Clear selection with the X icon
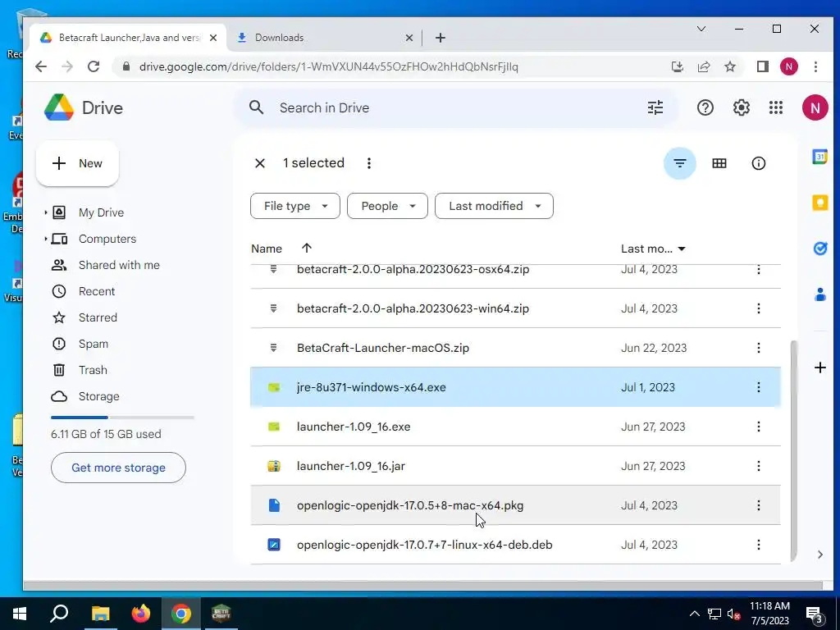The image size is (840, 630). click(x=260, y=163)
